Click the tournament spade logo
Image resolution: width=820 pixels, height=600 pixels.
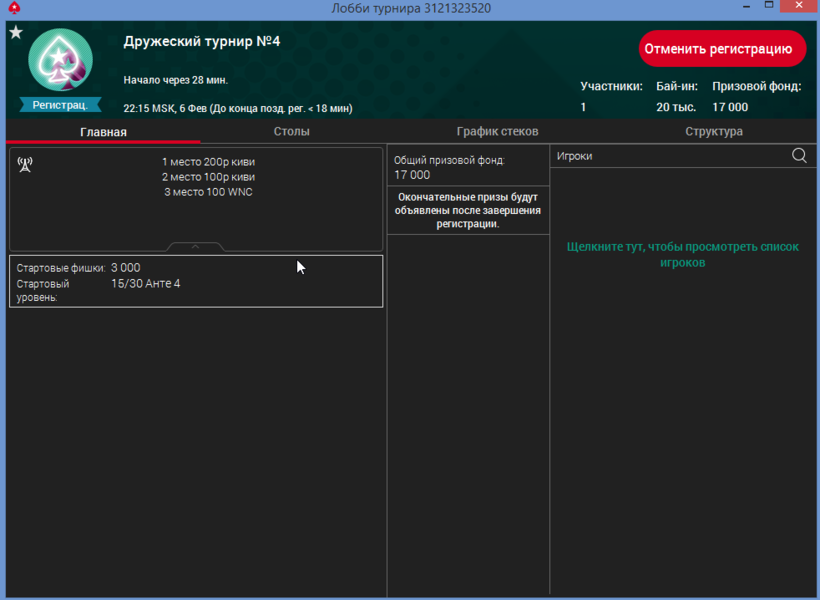tap(60, 60)
